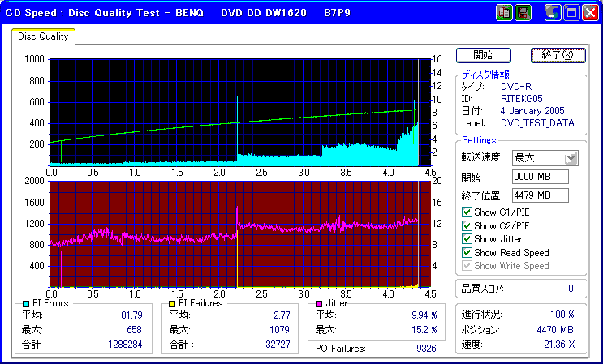Click the DVD-R disc type value
Screen dimensions: 603x364
click(516, 87)
